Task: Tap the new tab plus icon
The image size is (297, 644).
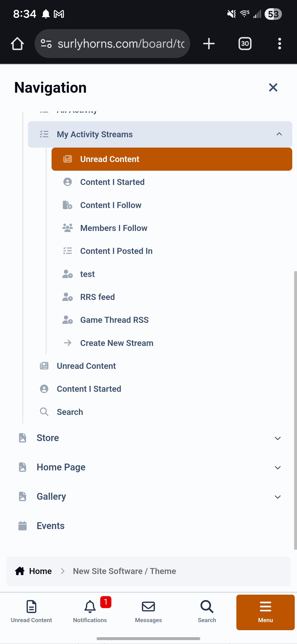Action: [209, 44]
